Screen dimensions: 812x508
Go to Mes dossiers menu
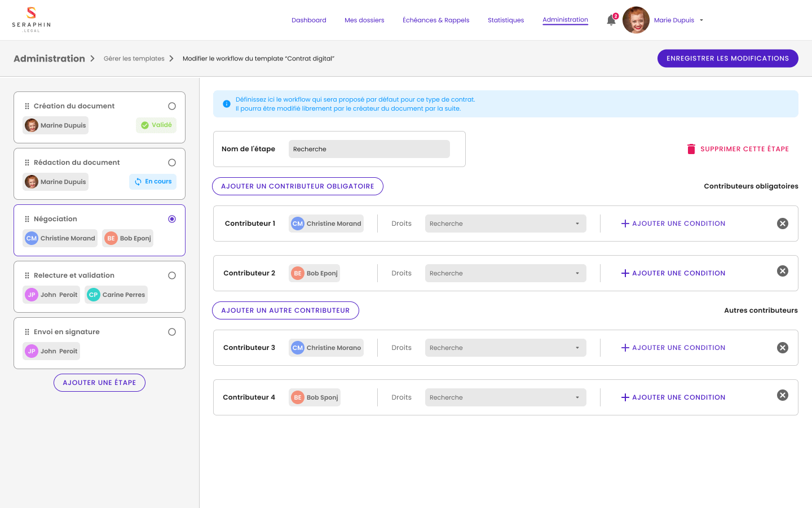point(364,20)
